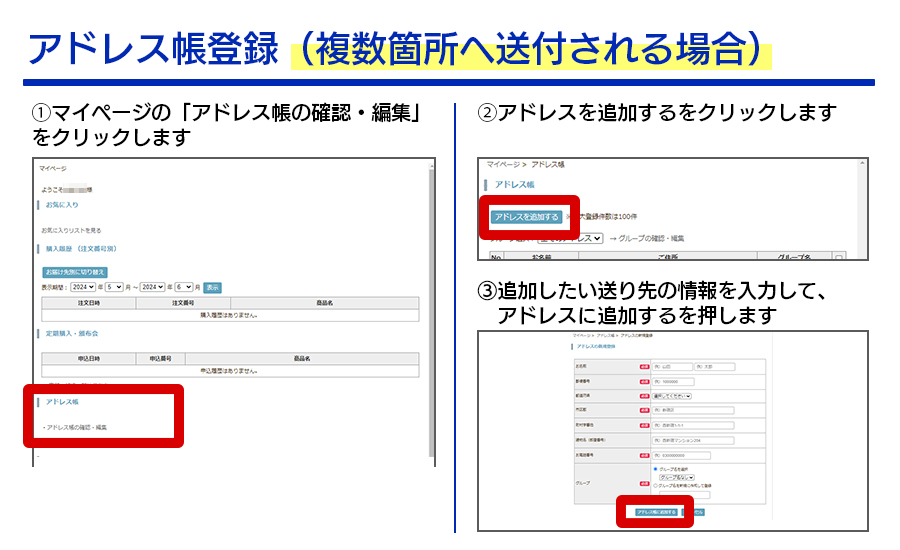Click the マイページ scrollbar track
The height and width of the screenshot is (550, 900).
[x=432, y=310]
